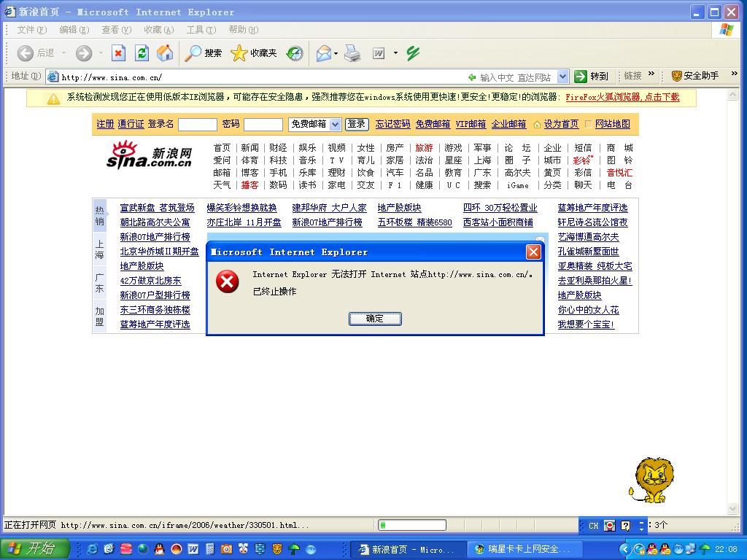Screen dimensions: 747x560
Task: Expand hidden system tray icons arrow
Action: pos(625,550)
